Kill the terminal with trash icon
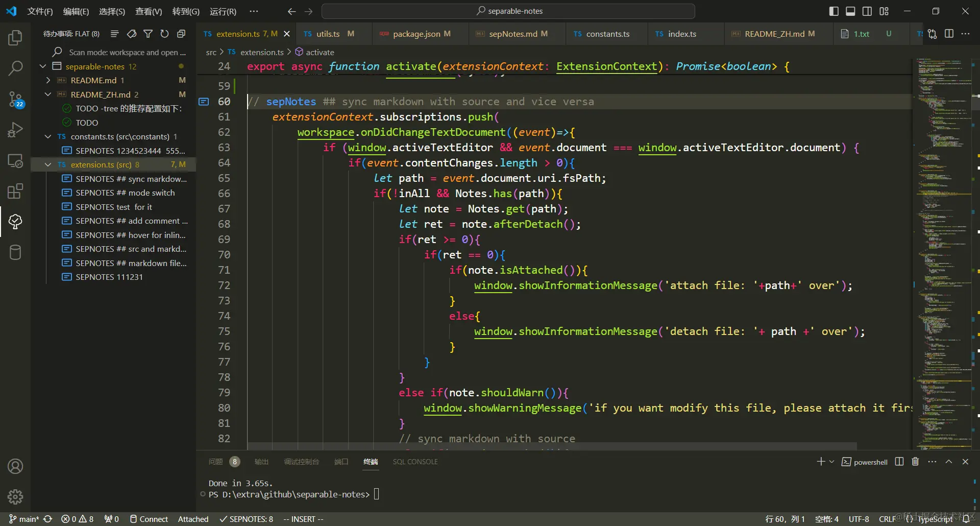 916,462
